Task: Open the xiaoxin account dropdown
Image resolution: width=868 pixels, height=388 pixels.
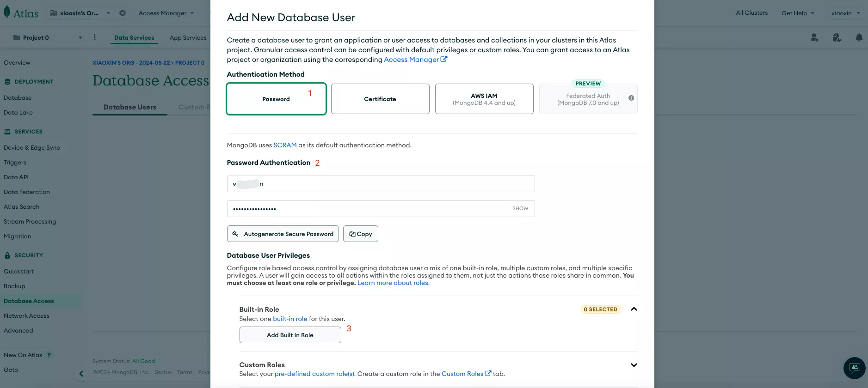Action: point(845,13)
